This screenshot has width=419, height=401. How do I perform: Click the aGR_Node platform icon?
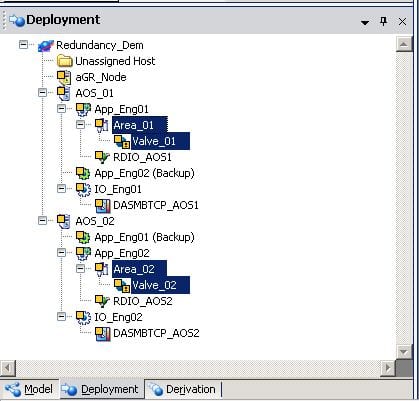64,77
